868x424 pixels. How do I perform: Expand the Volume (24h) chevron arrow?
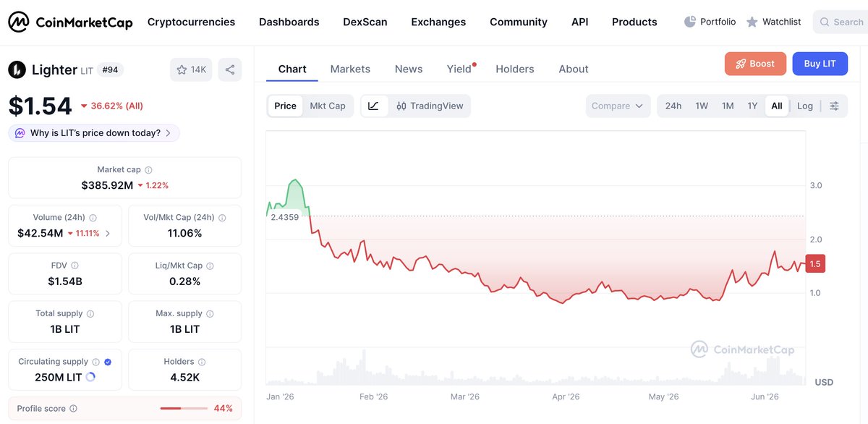click(108, 234)
